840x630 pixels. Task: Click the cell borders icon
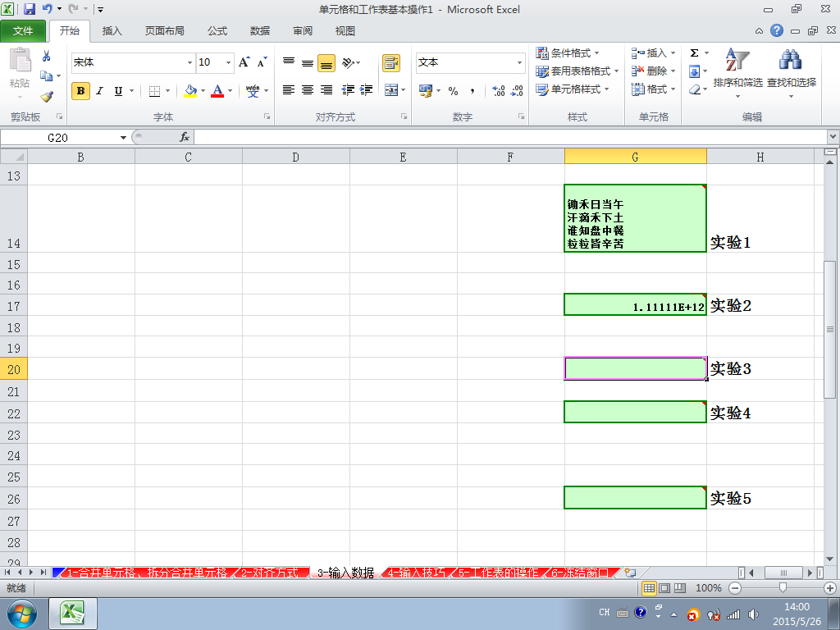point(154,91)
